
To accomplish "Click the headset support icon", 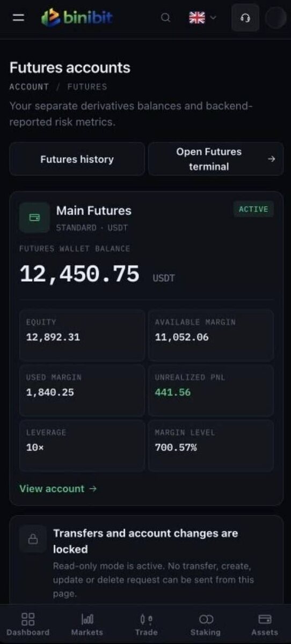I will pyautogui.click(x=245, y=18).
